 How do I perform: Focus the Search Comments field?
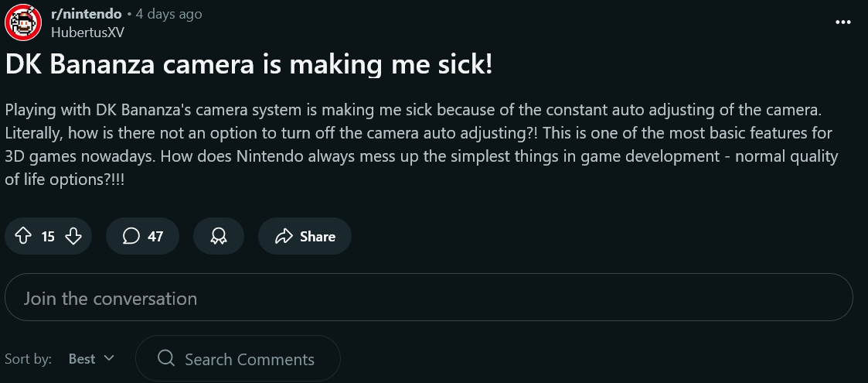pos(238,358)
